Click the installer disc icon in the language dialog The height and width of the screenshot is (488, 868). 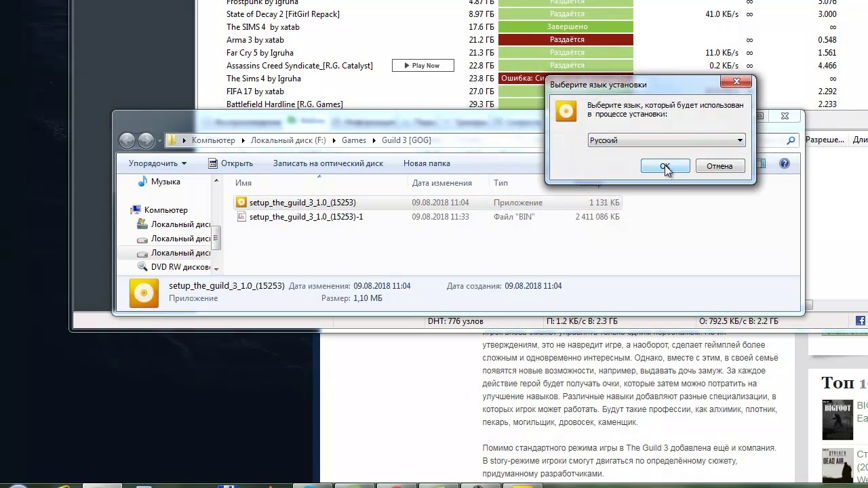tap(566, 110)
